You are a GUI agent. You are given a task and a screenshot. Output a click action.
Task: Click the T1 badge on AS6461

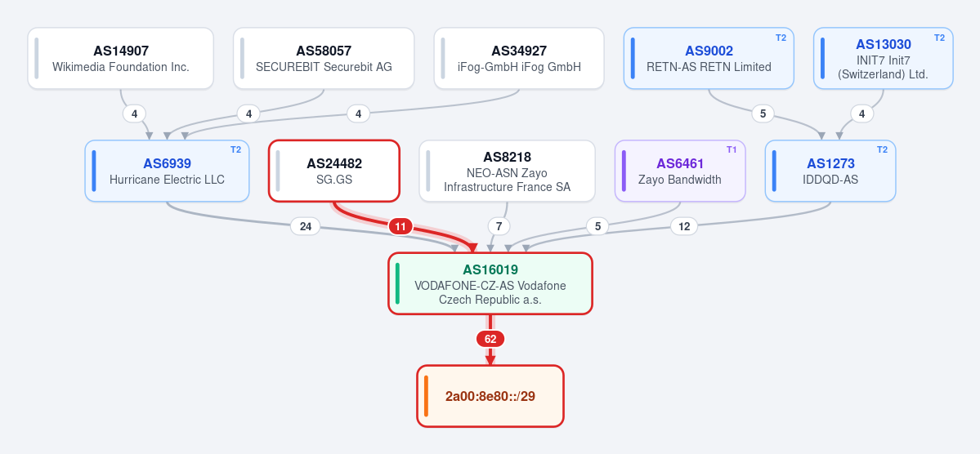[732, 150]
